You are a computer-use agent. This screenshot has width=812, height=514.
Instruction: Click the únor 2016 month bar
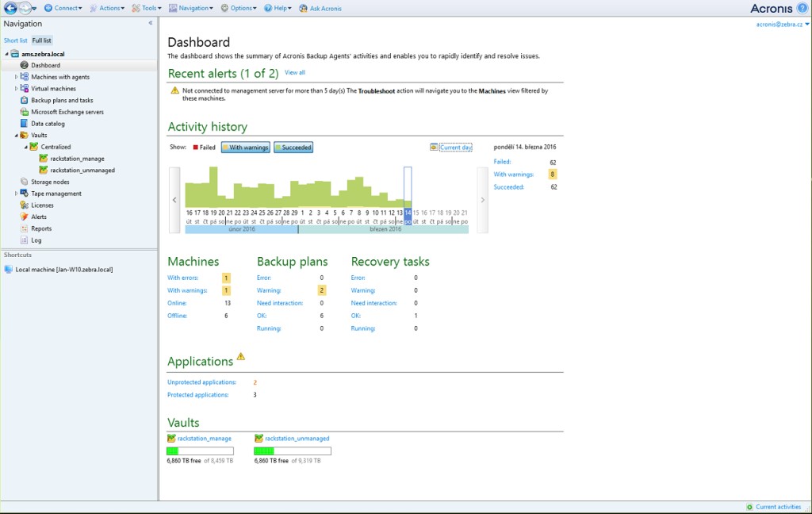click(x=242, y=229)
